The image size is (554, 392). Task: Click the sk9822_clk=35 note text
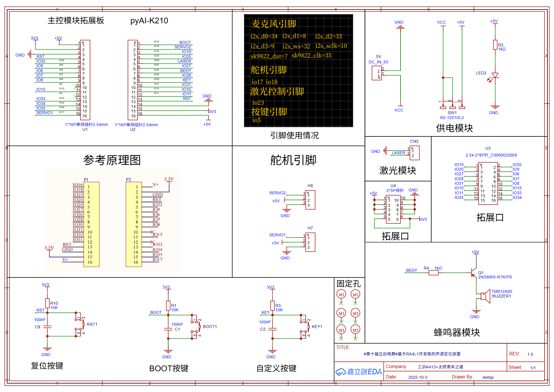(311, 55)
